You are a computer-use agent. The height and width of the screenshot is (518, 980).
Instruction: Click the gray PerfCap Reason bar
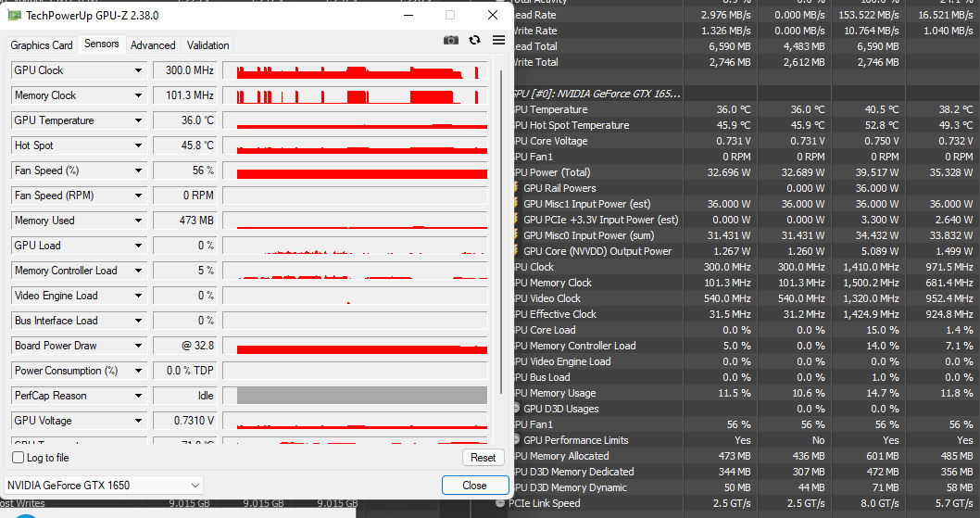(x=362, y=396)
